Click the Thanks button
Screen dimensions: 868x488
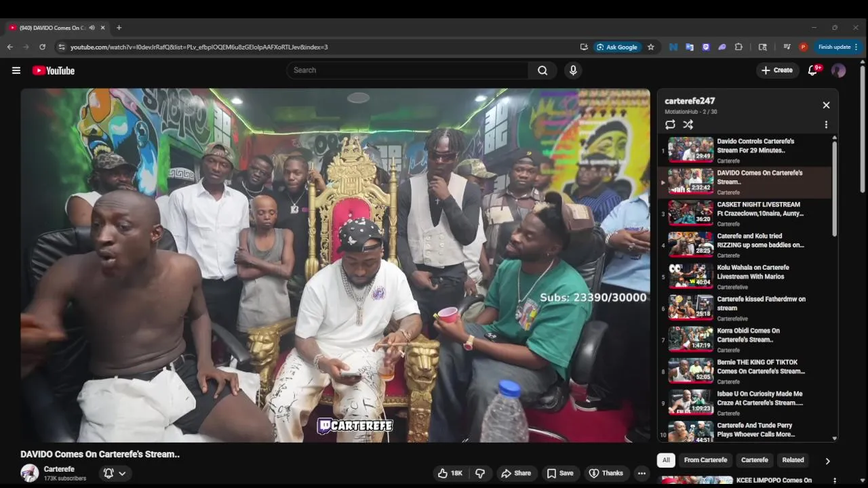(606, 473)
